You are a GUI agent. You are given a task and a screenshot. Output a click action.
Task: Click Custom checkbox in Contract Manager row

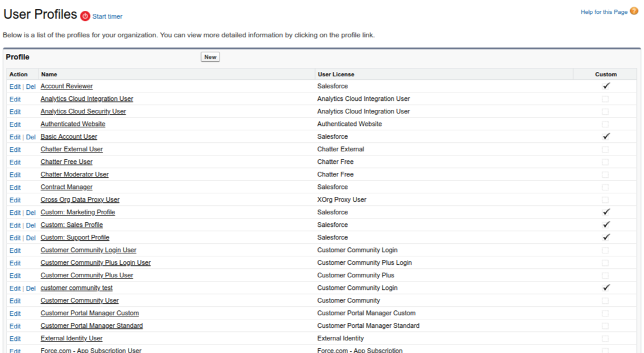click(x=605, y=187)
